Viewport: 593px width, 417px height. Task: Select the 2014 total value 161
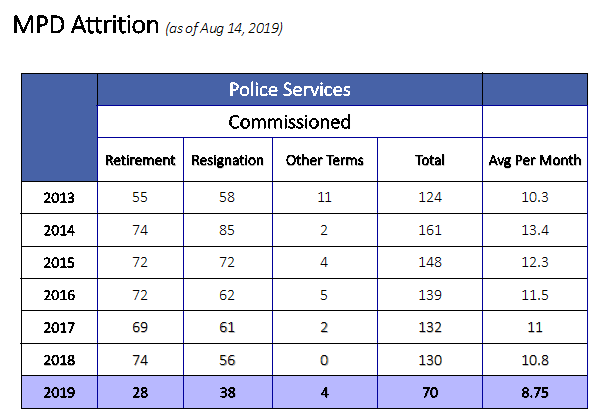coord(430,230)
